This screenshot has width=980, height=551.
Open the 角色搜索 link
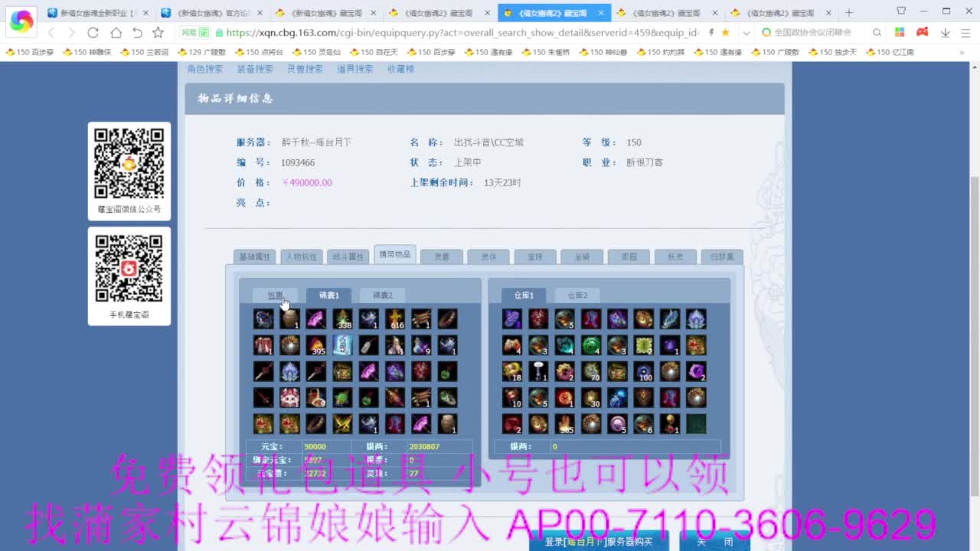click(205, 69)
